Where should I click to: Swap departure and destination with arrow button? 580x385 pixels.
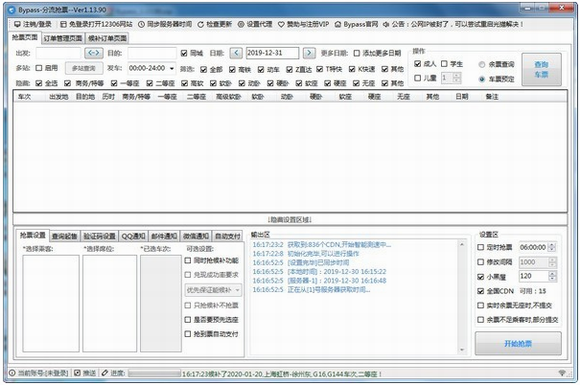click(94, 53)
